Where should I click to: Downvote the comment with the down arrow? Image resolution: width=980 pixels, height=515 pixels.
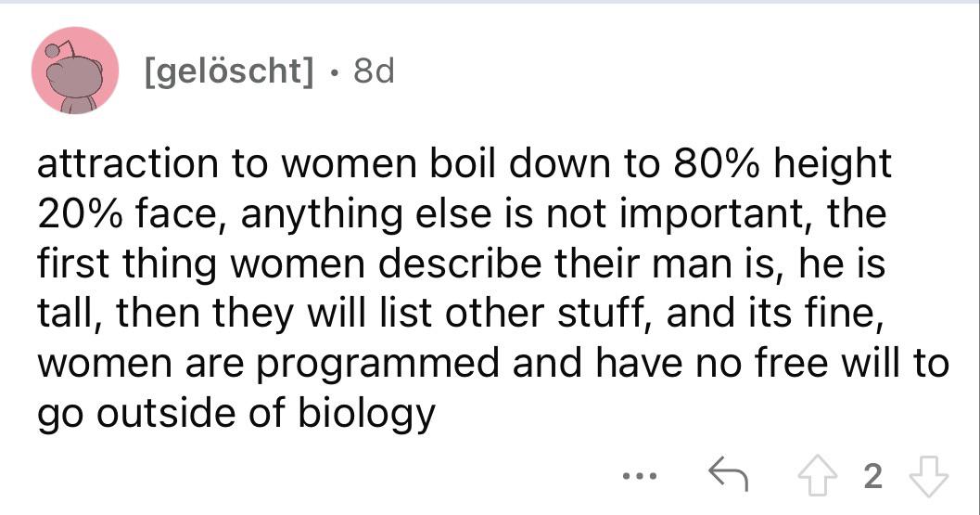click(x=929, y=477)
